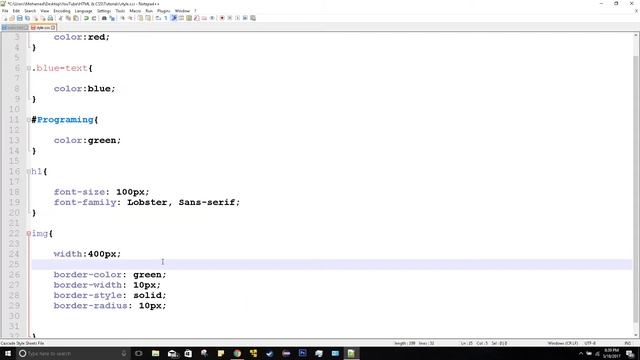Click the line 'font-family: Lobster, Sans-serif;'

click(147, 202)
